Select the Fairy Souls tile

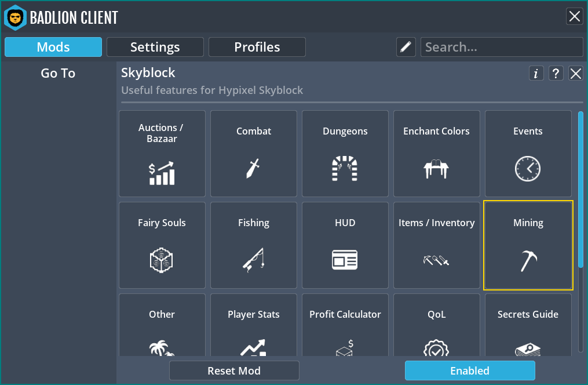[x=162, y=245]
